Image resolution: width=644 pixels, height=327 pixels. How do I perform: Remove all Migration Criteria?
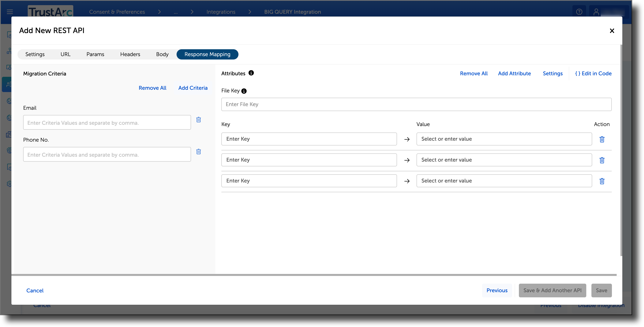(152, 88)
